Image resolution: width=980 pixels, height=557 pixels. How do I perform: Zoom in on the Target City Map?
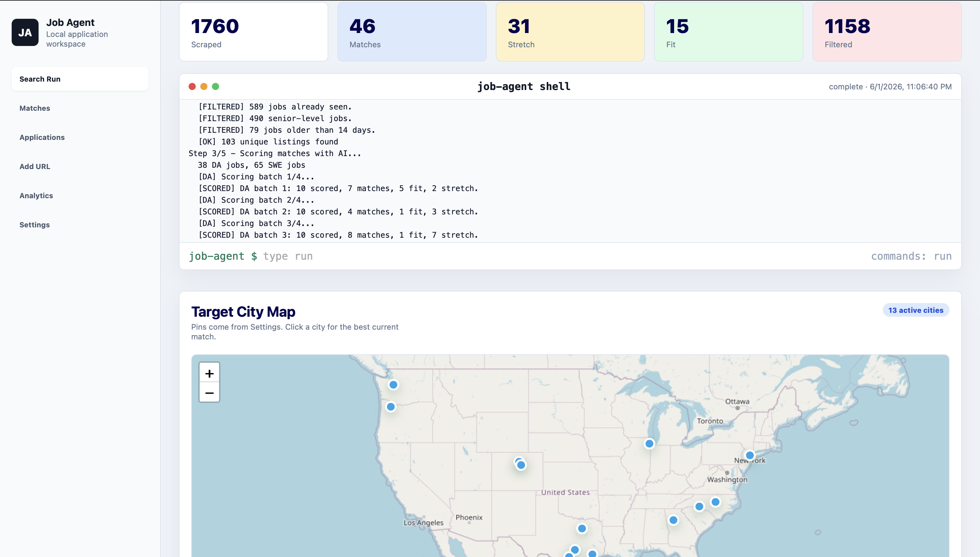coord(209,373)
